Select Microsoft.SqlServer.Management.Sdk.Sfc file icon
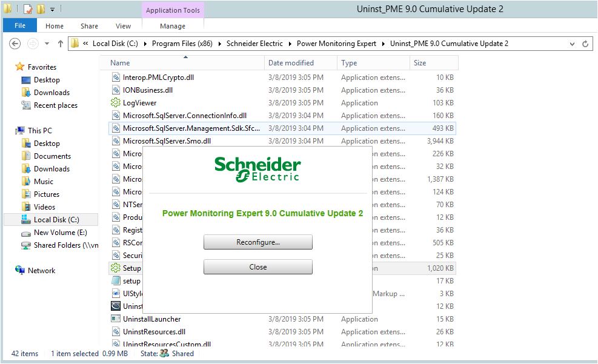Viewport: 598px width, 364px height. click(x=116, y=128)
